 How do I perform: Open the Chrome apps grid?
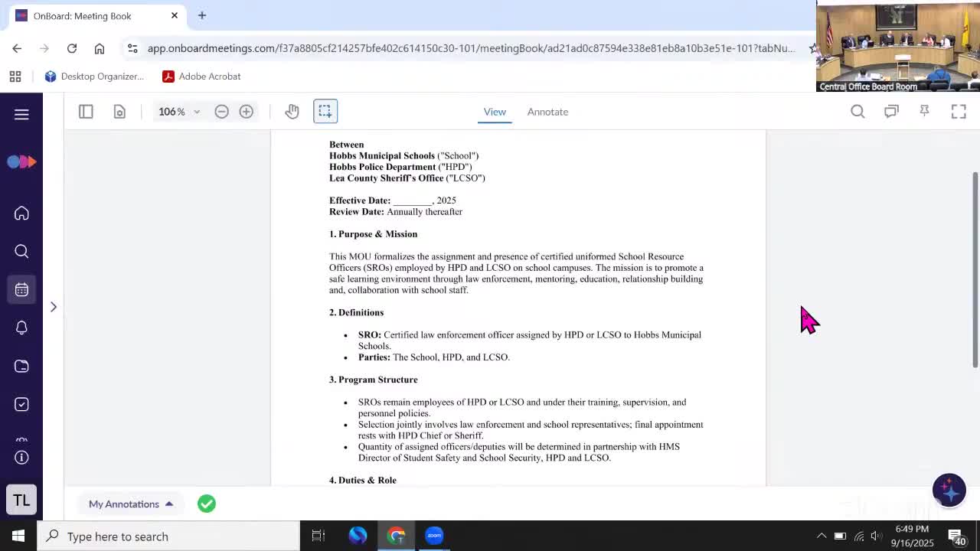tap(15, 77)
